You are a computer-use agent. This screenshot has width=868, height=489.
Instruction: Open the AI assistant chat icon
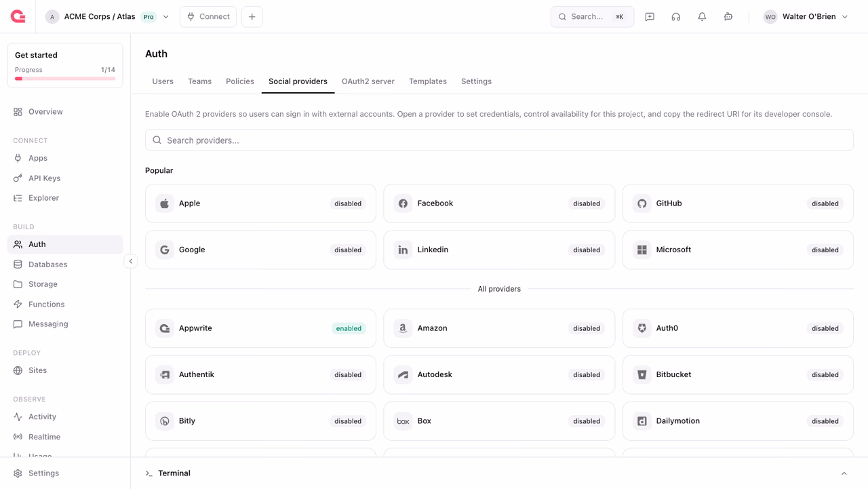728,17
